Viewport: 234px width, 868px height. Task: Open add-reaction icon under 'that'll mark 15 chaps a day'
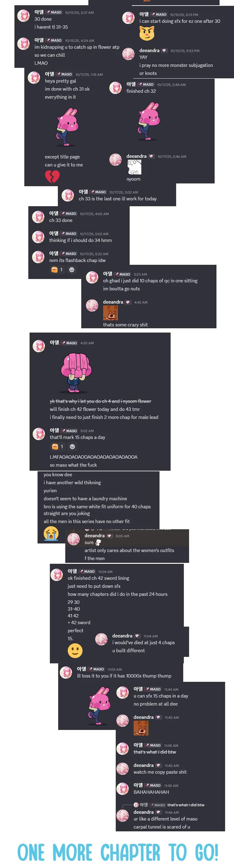pyautogui.click(x=72, y=446)
